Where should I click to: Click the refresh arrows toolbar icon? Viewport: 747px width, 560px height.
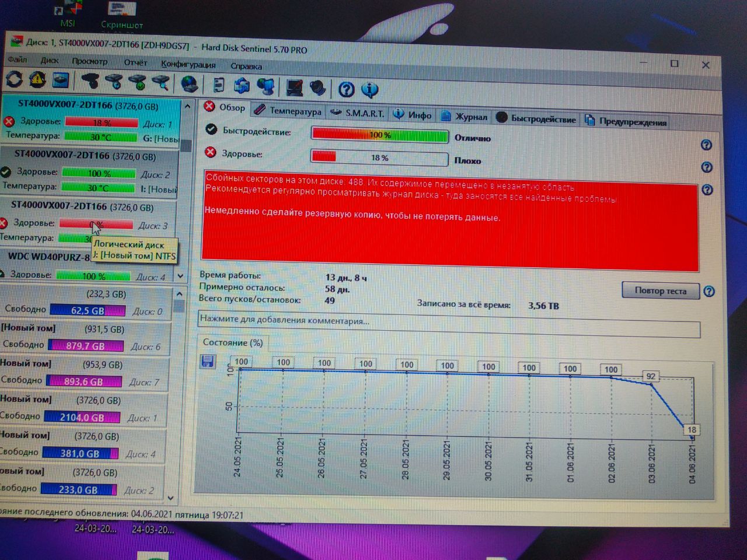tap(14, 79)
